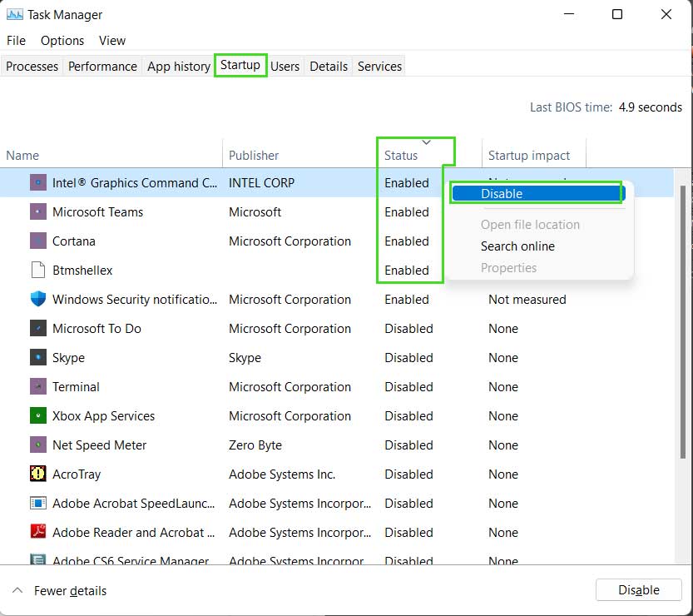Switch to the Processes tab

[x=32, y=67]
